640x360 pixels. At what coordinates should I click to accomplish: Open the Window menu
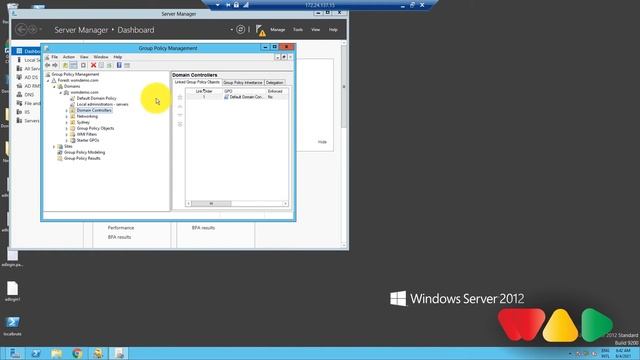101,57
